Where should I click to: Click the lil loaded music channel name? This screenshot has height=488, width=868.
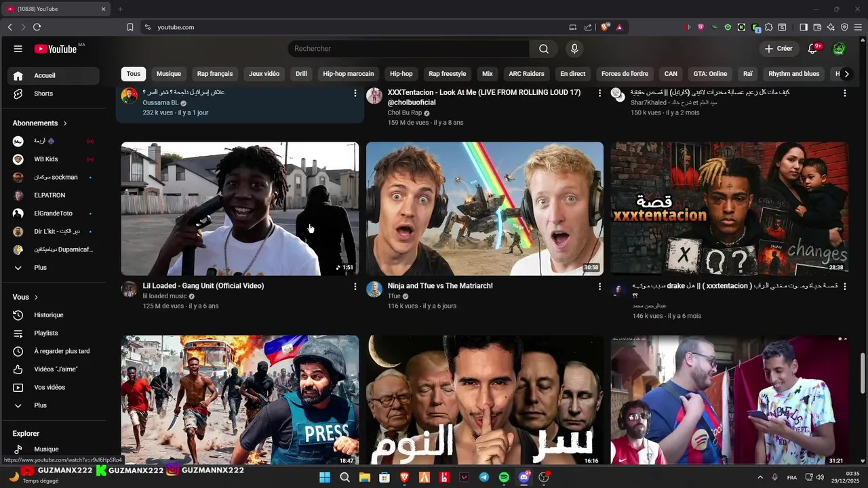coord(165,296)
